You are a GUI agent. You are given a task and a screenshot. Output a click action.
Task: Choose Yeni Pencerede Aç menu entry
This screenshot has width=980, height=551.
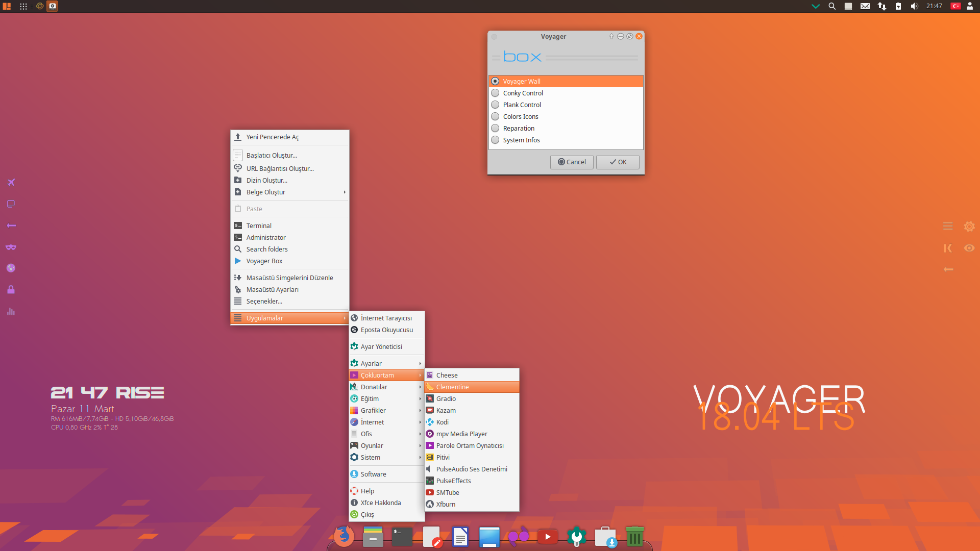[290, 137]
